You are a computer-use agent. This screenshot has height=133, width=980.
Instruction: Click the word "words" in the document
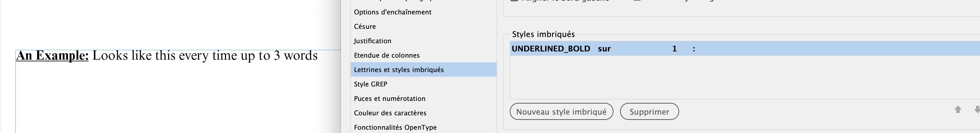click(x=301, y=55)
